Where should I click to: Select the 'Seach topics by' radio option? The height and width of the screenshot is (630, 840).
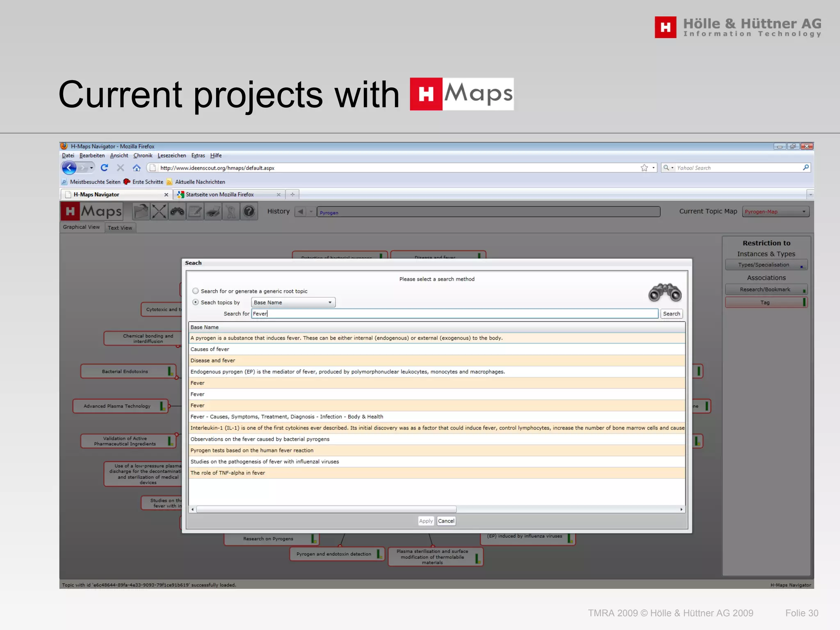[196, 302]
